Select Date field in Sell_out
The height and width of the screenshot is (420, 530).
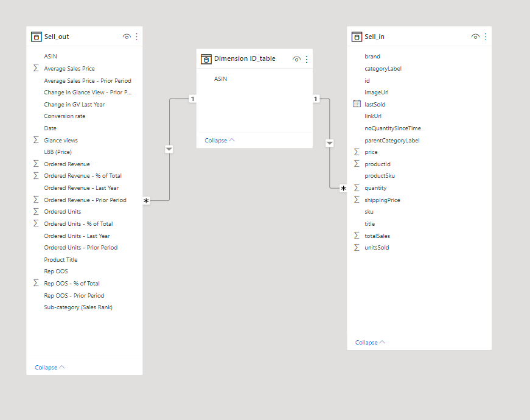point(50,128)
